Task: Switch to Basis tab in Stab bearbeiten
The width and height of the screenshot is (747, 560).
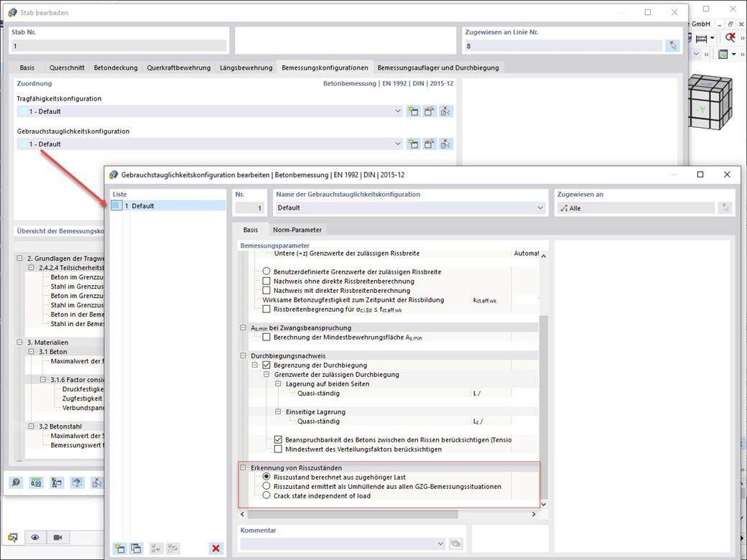Action: (27, 67)
